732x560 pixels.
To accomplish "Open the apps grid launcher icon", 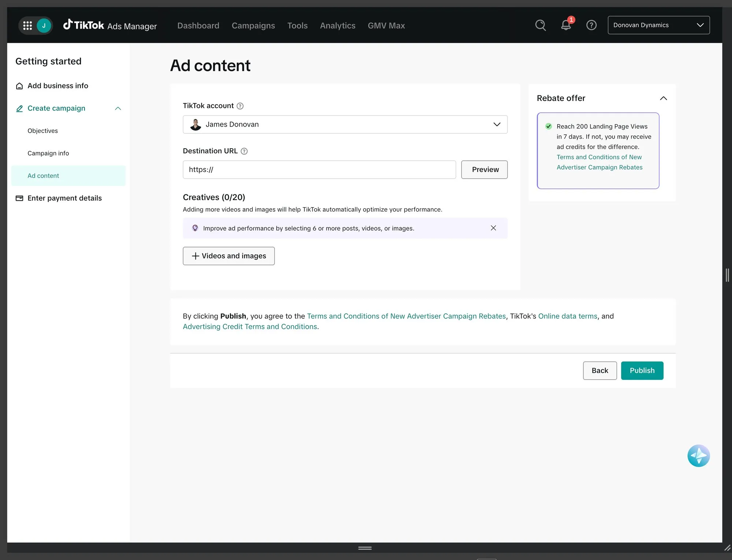I will 27,26.
